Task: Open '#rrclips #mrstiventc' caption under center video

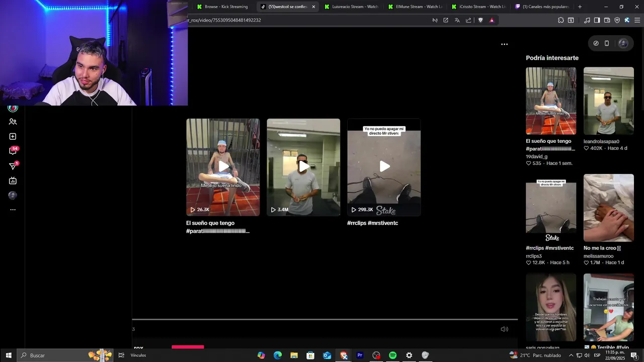Action: pos(372,223)
